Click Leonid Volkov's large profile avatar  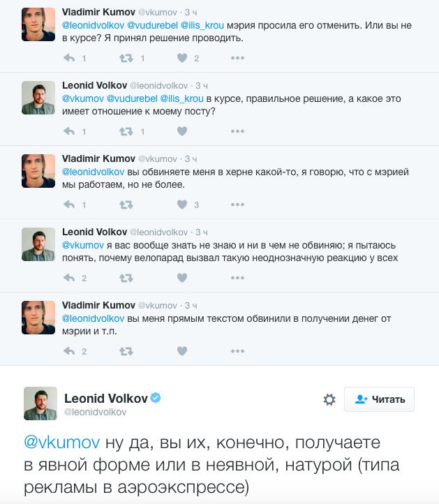point(40,403)
